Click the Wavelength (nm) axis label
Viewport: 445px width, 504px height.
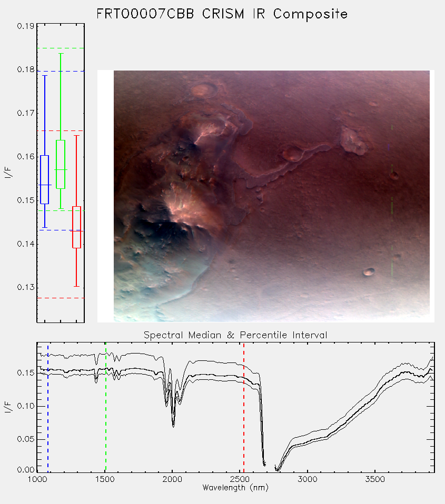(x=235, y=488)
